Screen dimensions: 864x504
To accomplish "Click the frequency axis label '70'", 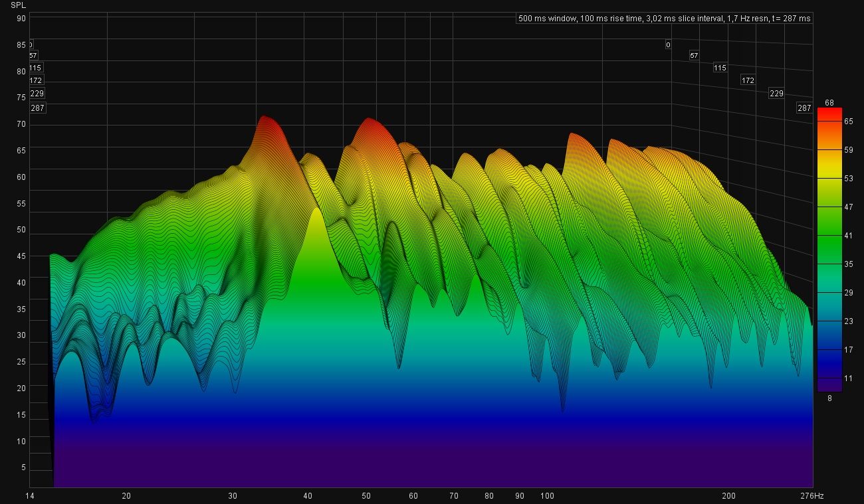I will 454,496.
